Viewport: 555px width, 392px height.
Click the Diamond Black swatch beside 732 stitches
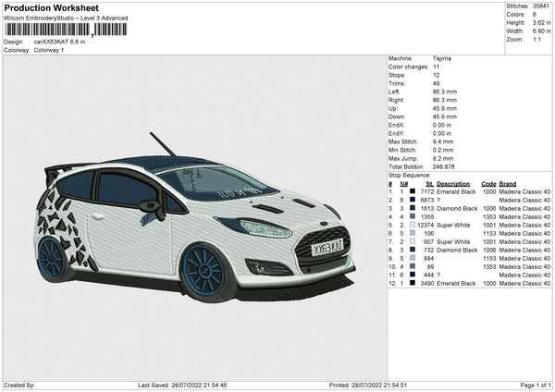coord(413,251)
